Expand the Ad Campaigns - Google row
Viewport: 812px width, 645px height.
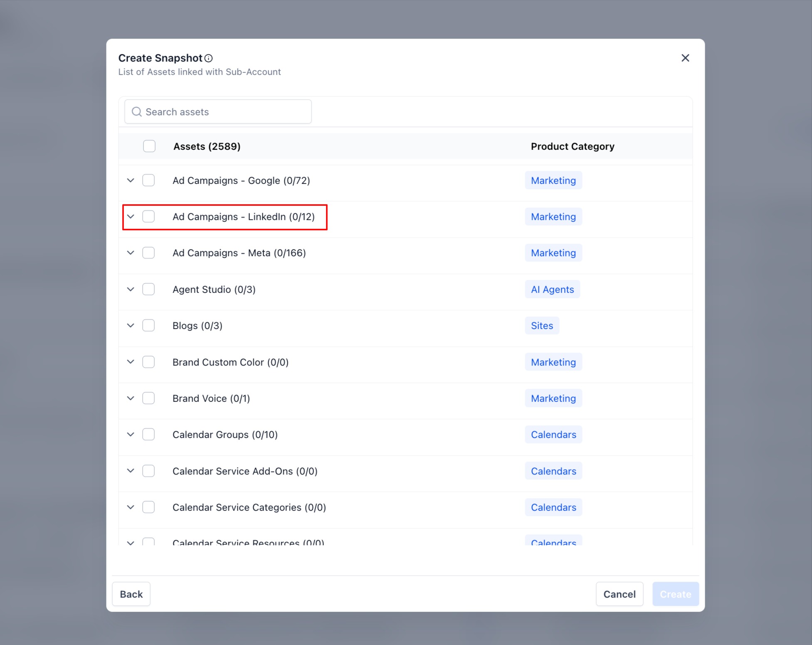tap(131, 180)
